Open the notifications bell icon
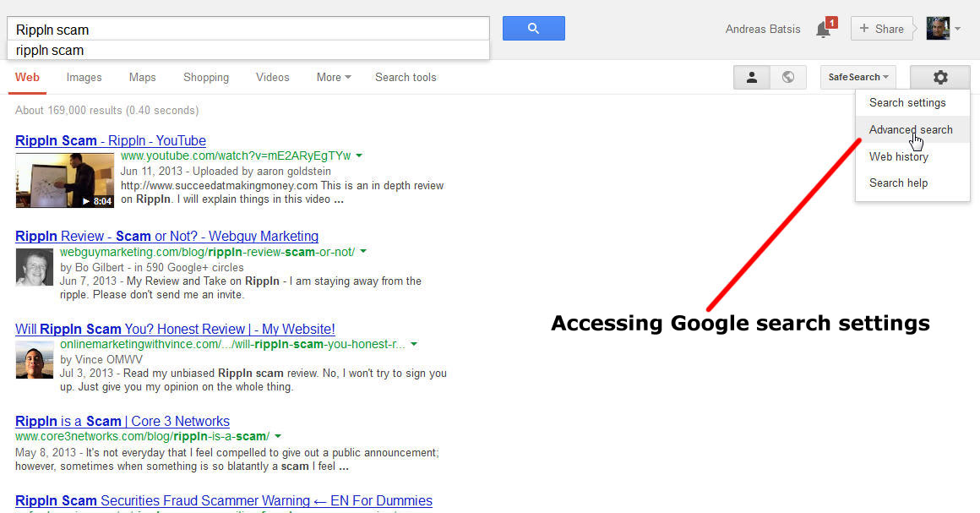980x513 pixels. point(825,29)
